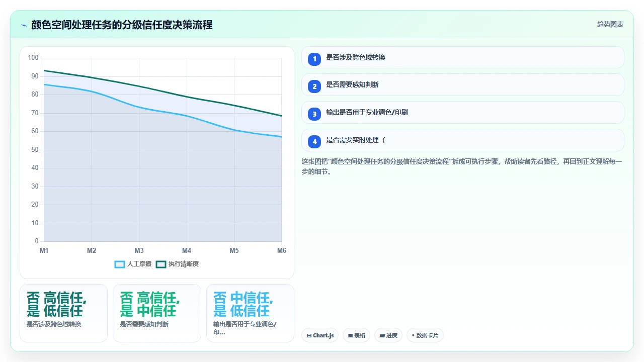This screenshot has width=644, height=362.
Task: Open the 否 高信任, 是 低信任 card
Action: coord(64,313)
